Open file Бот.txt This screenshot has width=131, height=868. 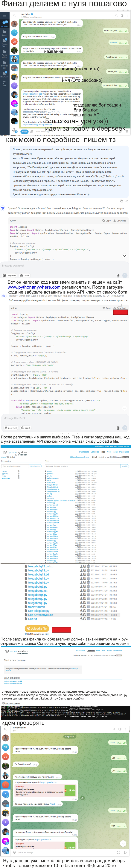[33, 619]
